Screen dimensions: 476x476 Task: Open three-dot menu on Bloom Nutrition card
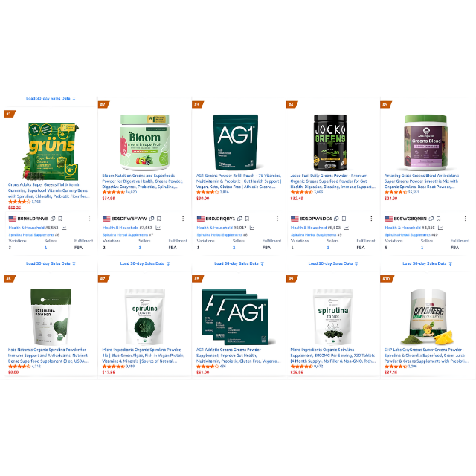tap(183, 219)
